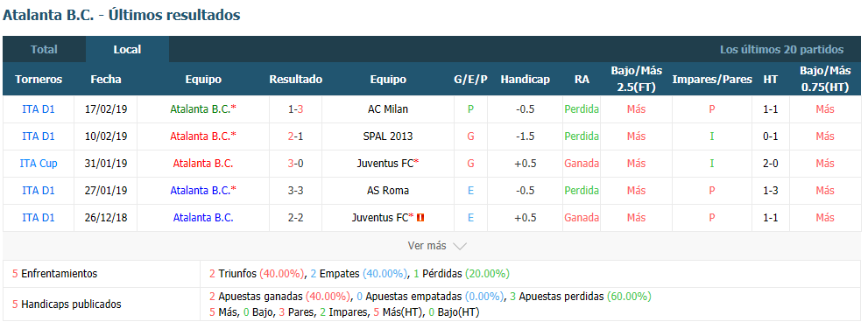Viewport: 868px width, 329px height.
Task: Select the Local tab
Action: point(127,49)
